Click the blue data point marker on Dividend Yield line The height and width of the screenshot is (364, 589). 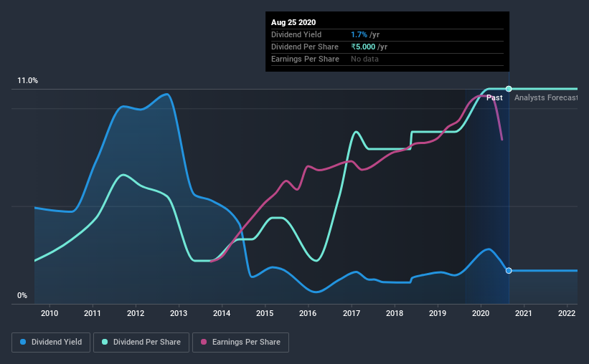(509, 271)
